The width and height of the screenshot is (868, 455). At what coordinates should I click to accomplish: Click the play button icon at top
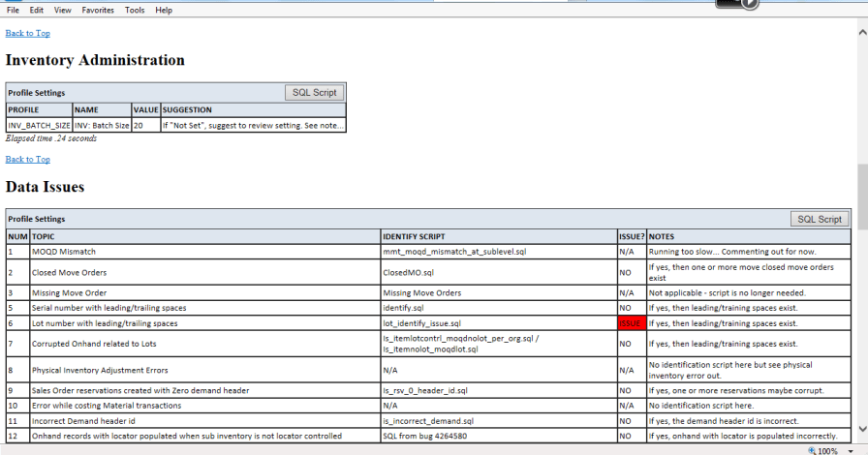(750, 4)
